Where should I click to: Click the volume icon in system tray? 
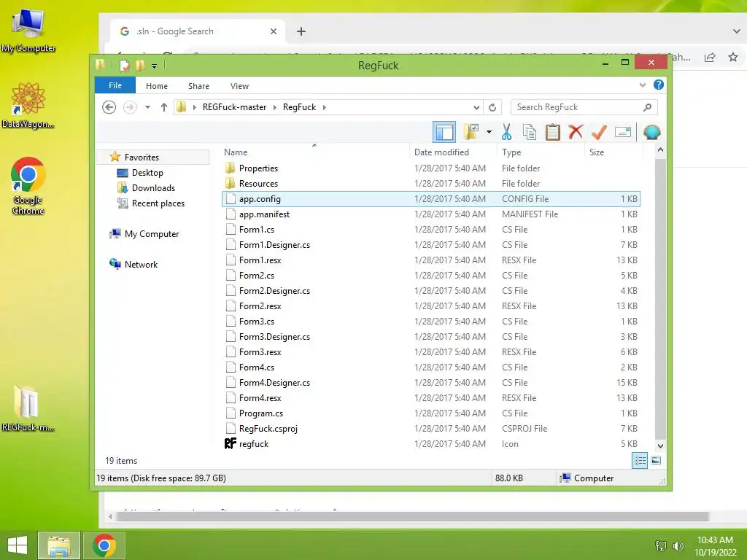click(678, 546)
